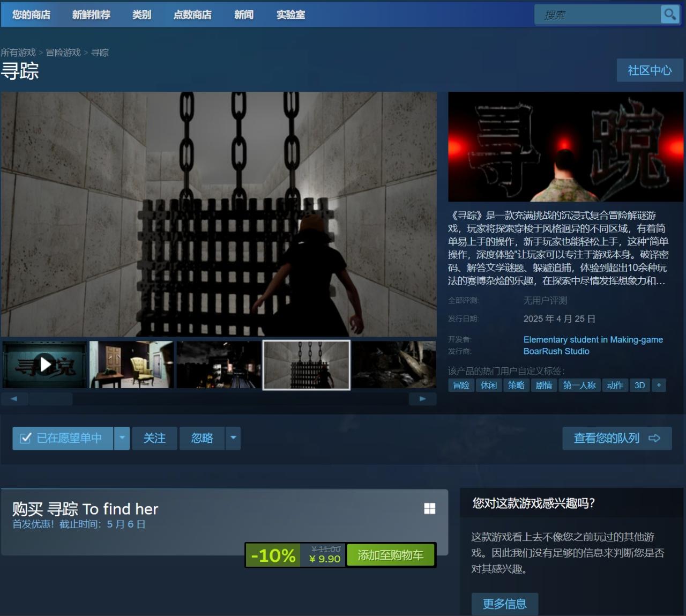Click the 搜索 input field

pyautogui.click(x=598, y=14)
